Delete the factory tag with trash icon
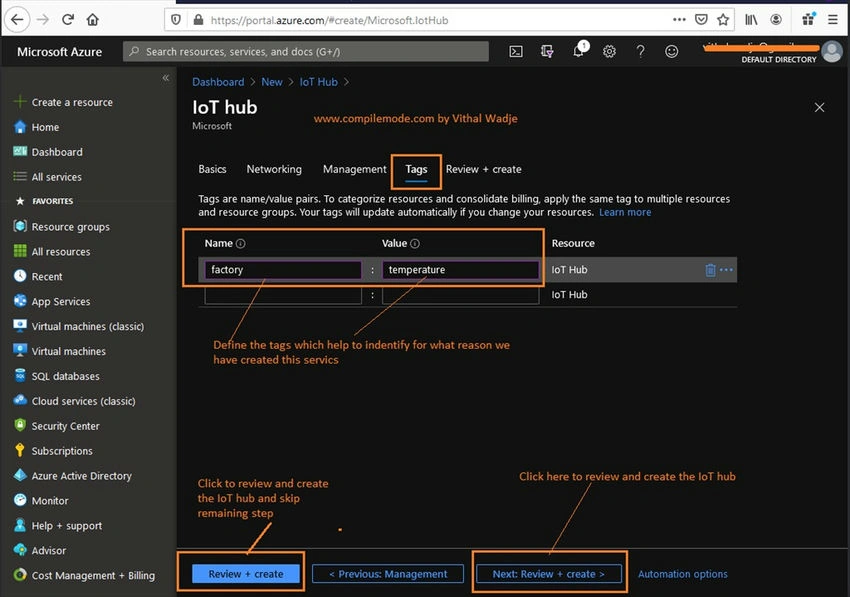 pos(710,269)
